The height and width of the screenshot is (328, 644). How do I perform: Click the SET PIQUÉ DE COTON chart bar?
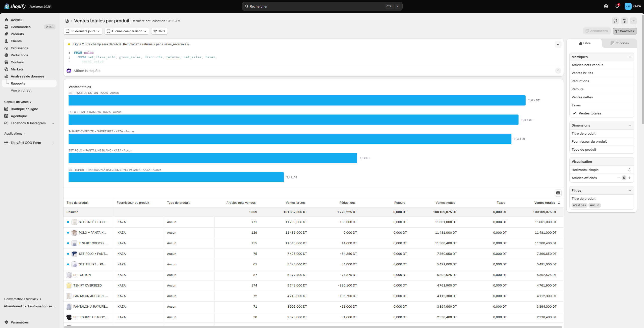[297, 100]
